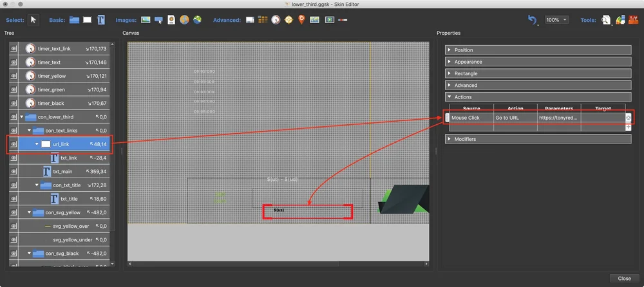The width and height of the screenshot is (644, 287).
Task: Expand the Position properties section
Action: [x=538, y=50]
